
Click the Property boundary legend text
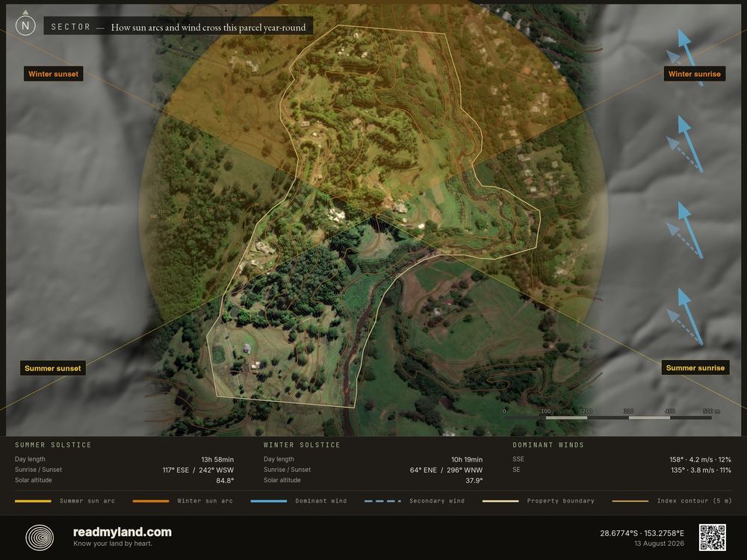pos(561,501)
